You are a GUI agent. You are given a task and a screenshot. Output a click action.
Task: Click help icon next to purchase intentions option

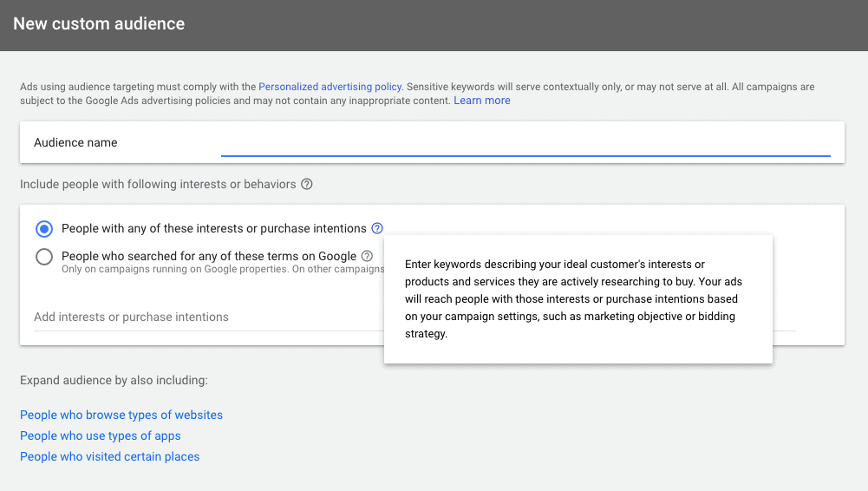pos(377,229)
